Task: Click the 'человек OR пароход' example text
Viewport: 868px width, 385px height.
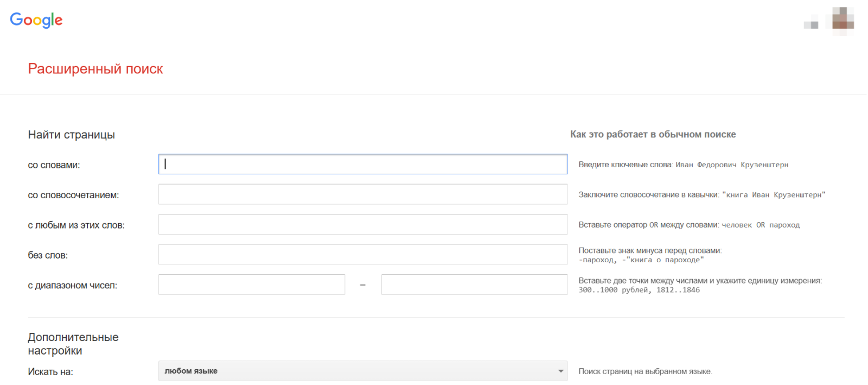Action: coord(760,225)
